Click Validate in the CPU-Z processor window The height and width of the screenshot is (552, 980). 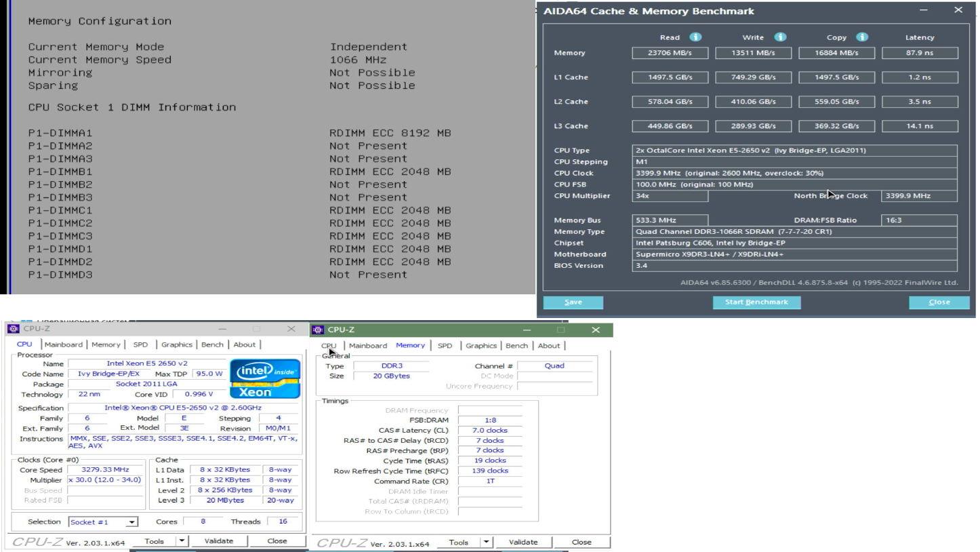tap(218, 541)
